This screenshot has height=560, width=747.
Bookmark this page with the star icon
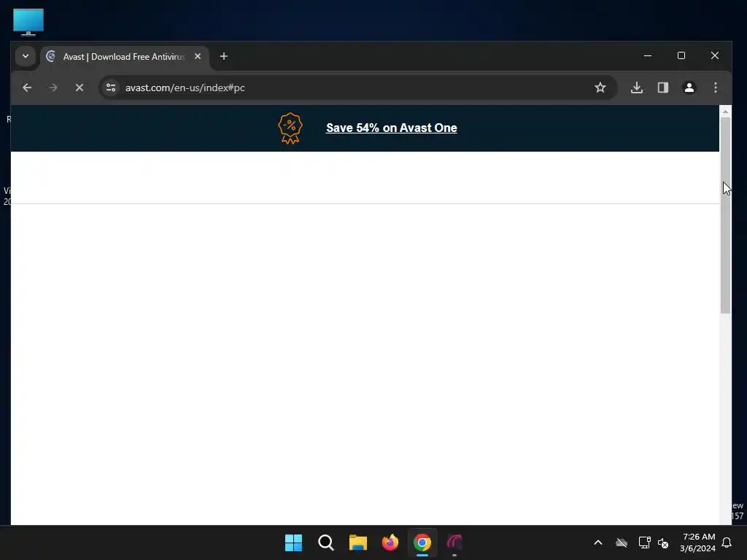pos(600,87)
